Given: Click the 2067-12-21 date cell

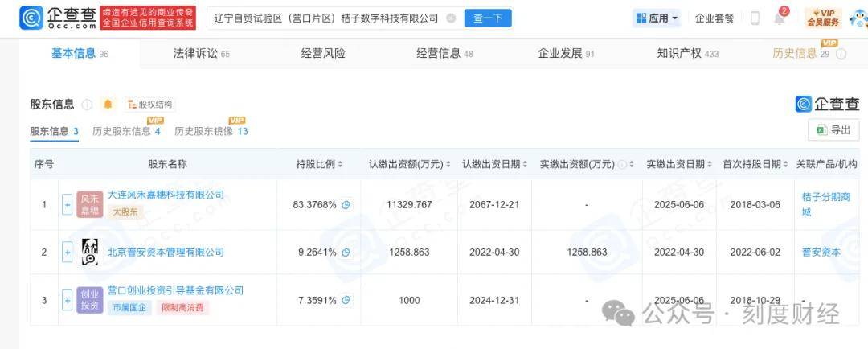Looking at the screenshot, I should click(494, 204).
